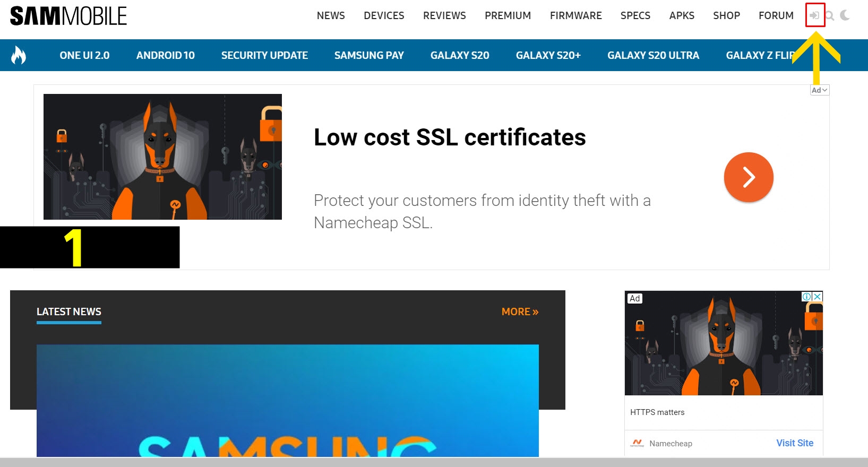868x467 pixels.
Task: Click the Namecheap logo icon in sidebar ad
Action: (x=637, y=443)
